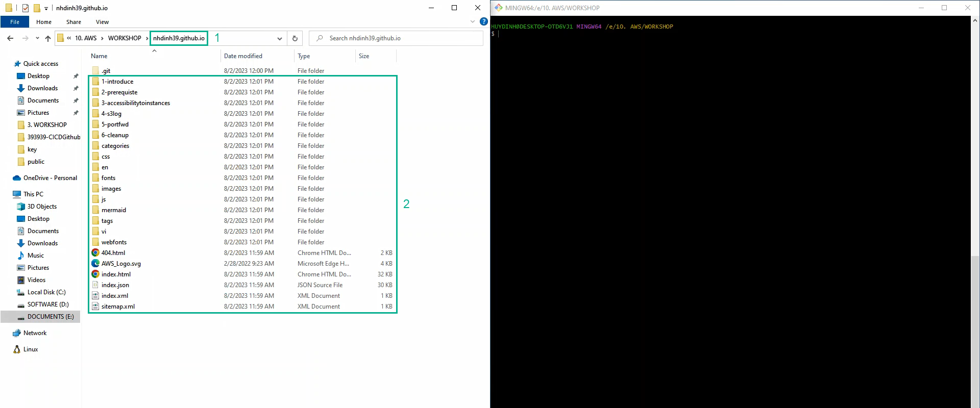This screenshot has width=980, height=408.
Task: Select the js folder row
Action: (x=242, y=199)
